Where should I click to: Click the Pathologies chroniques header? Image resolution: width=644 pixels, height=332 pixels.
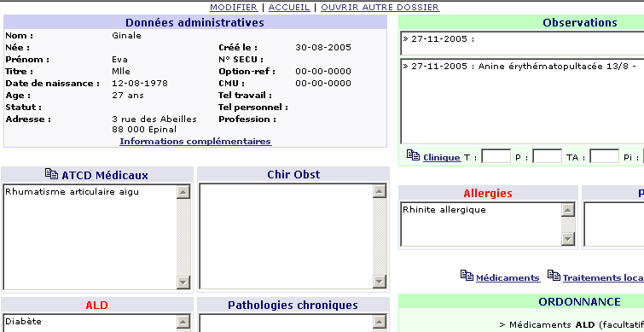293,306
